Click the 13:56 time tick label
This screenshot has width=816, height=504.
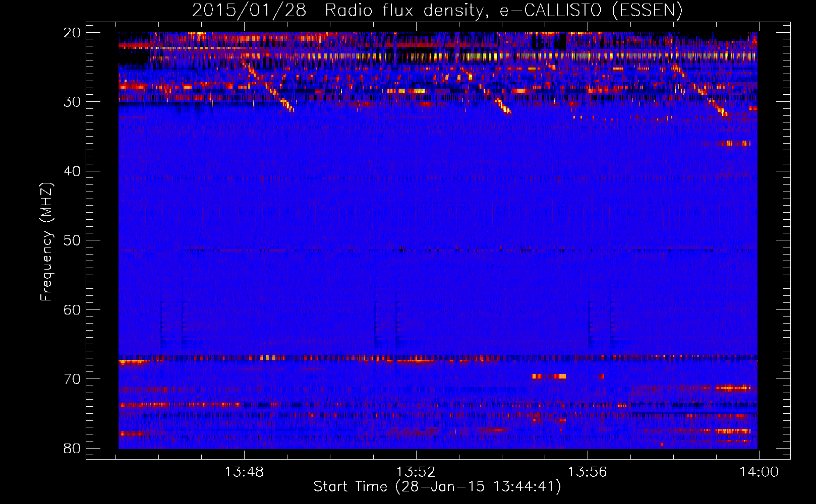[x=588, y=472]
